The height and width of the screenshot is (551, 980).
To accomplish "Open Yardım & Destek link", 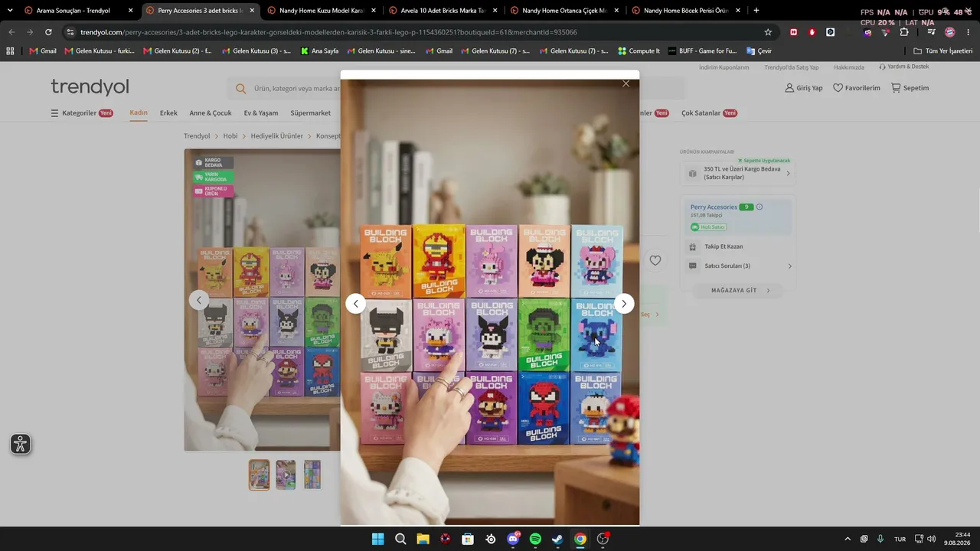I will point(904,67).
